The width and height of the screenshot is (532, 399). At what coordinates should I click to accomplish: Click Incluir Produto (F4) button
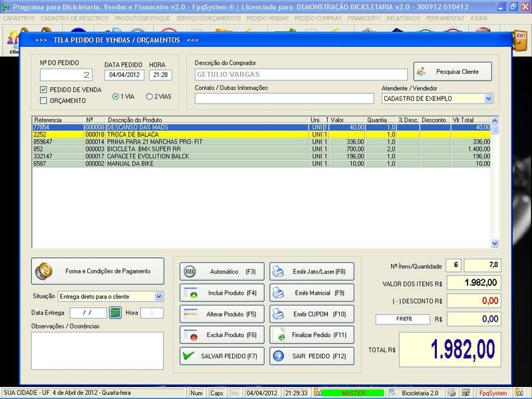(x=222, y=293)
